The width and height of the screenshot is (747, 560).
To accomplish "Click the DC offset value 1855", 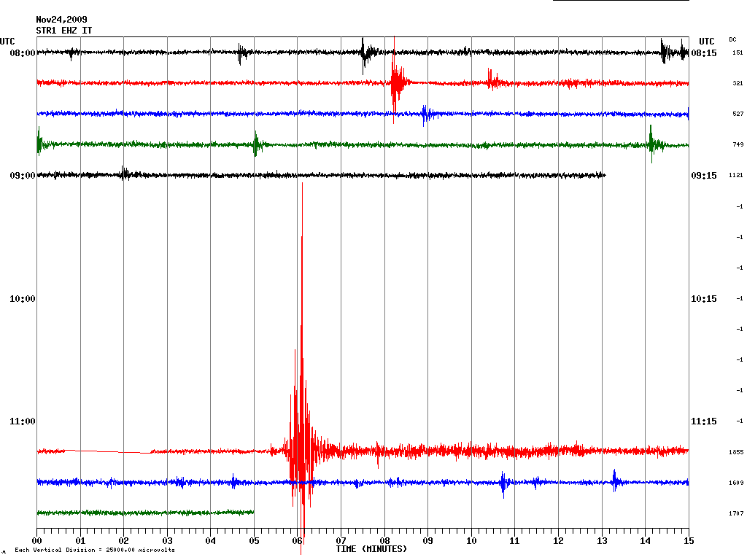I will point(735,452).
